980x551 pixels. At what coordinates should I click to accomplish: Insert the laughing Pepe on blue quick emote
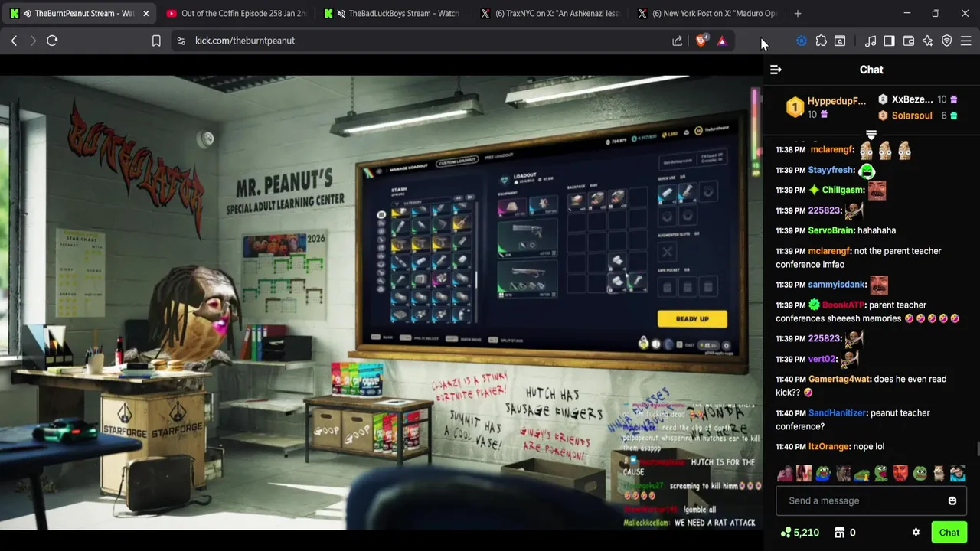(x=822, y=474)
